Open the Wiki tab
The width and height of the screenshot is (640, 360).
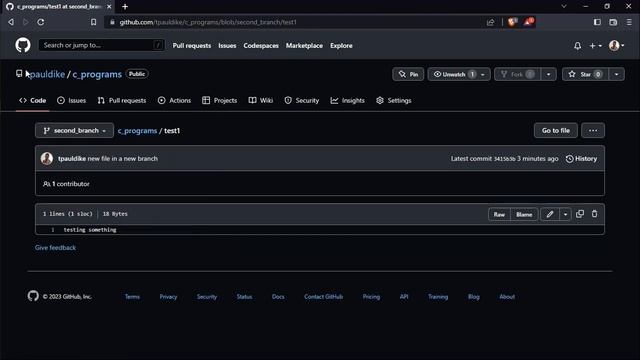[261, 100]
